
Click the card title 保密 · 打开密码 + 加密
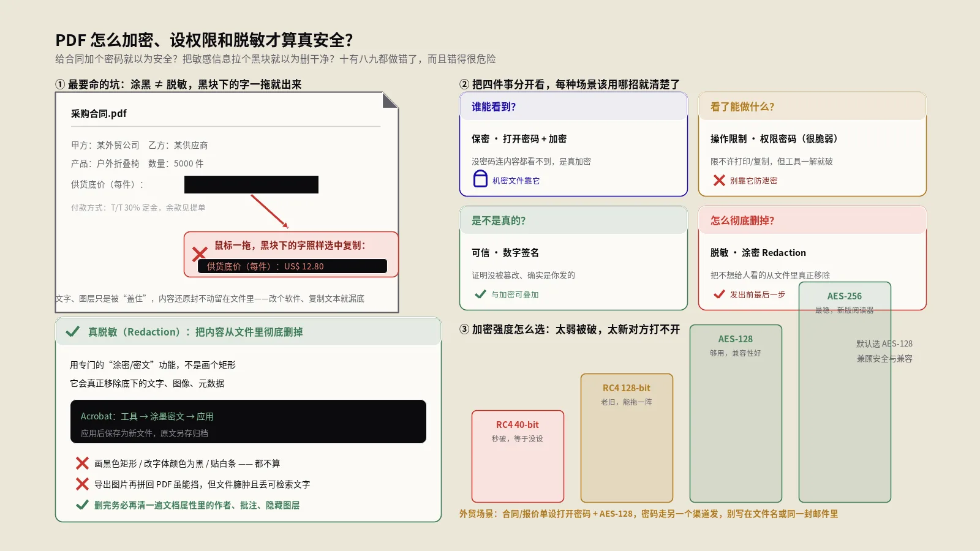click(519, 139)
